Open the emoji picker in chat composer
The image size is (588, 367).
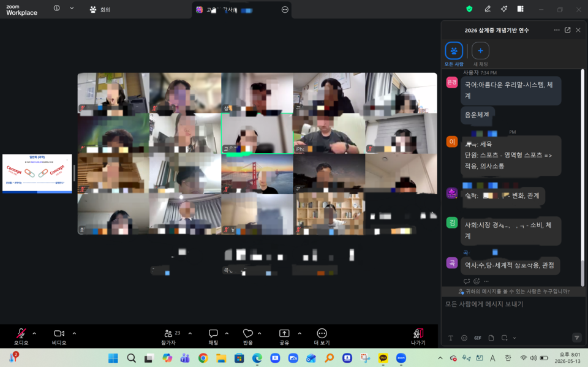click(x=464, y=338)
